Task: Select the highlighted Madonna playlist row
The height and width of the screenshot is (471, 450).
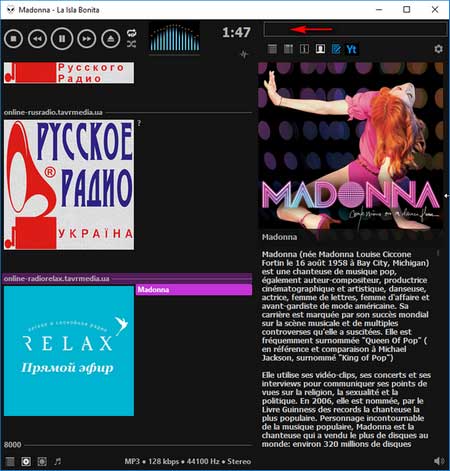Action: [194, 289]
